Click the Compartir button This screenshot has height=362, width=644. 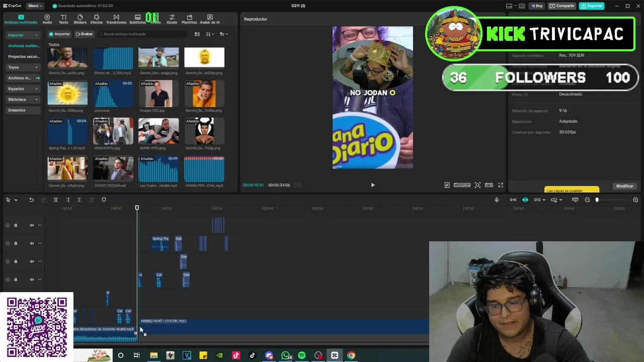point(562,6)
